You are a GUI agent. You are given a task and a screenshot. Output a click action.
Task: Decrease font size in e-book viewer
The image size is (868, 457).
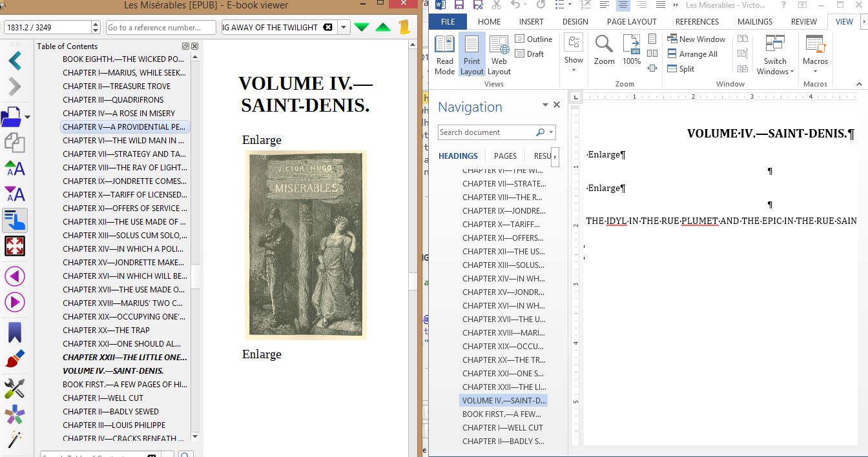pyautogui.click(x=15, y=194)
